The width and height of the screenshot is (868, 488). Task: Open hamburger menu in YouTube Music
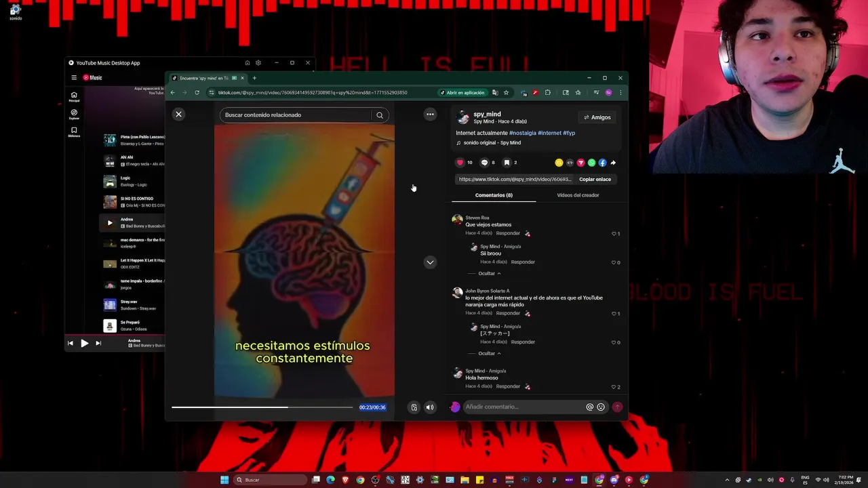point(74,77)
